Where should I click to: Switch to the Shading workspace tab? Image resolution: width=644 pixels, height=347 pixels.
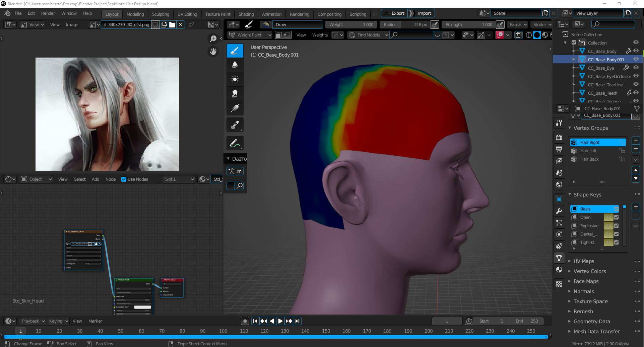click(246, 14)
